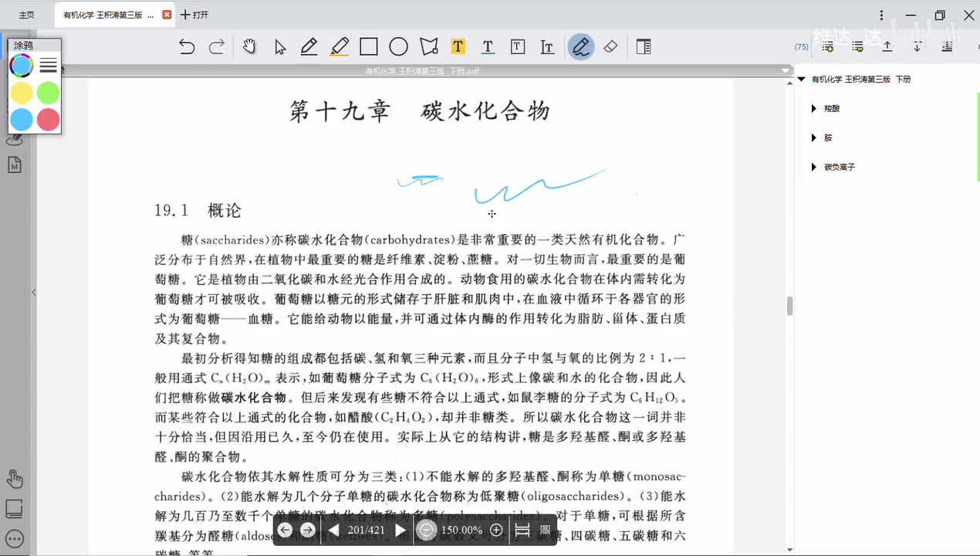980x556 pixels.
Task: Click the 打开 open file button
Action: coord(194,15)
